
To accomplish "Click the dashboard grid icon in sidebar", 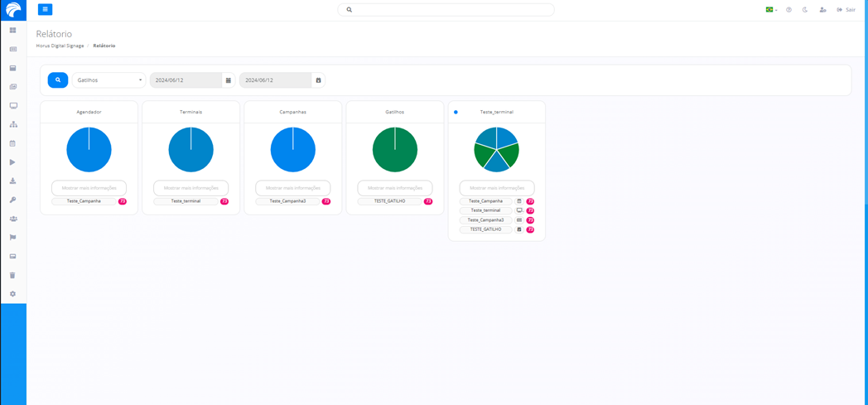I will (12, 31).
